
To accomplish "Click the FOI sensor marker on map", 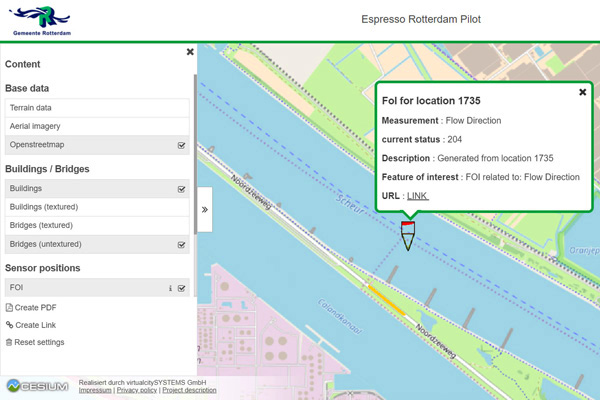I will point(408,236).
